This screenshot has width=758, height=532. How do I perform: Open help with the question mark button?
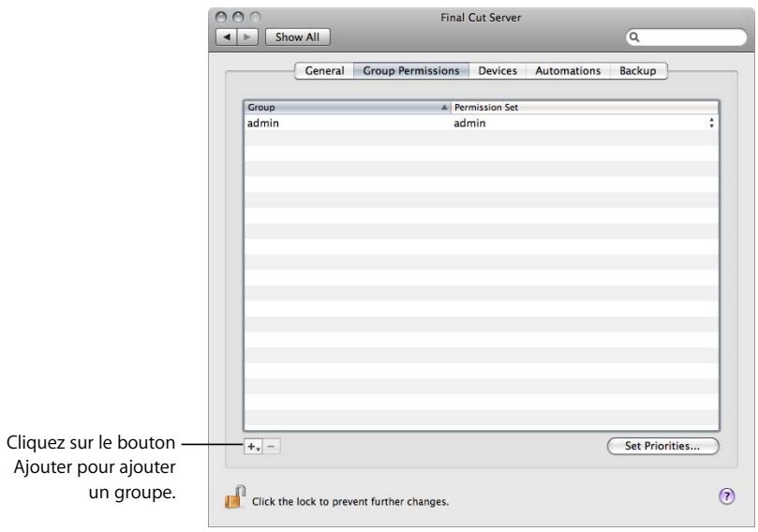click(x=726, y=496)
